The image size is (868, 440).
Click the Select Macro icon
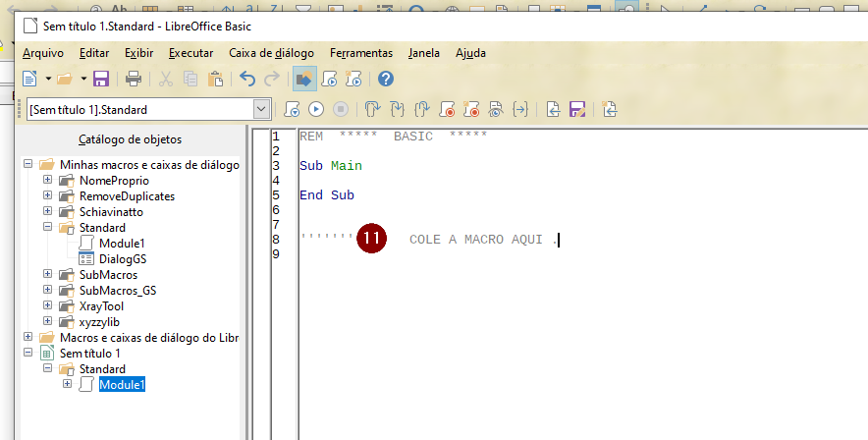pyautogui.click(x=329, y=80)
